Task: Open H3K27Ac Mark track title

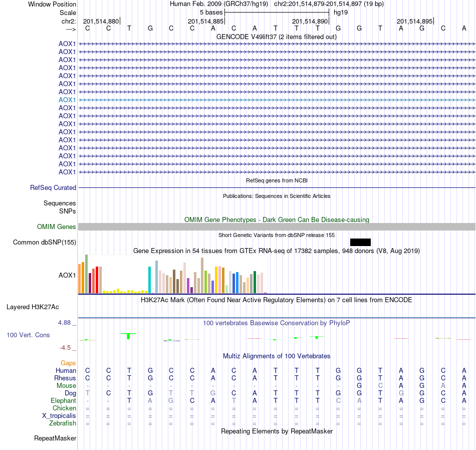Action: pyautogui.click(x=276, y=300)
